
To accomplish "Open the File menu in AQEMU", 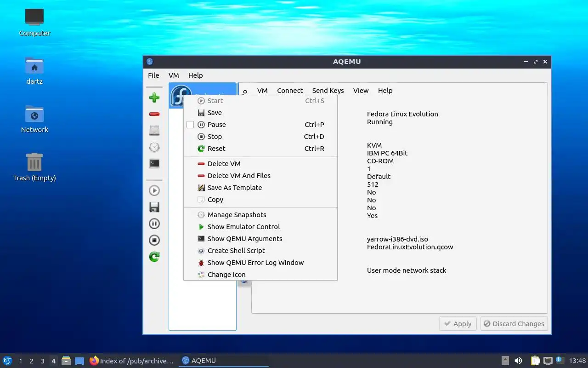I will coord(153,75).
